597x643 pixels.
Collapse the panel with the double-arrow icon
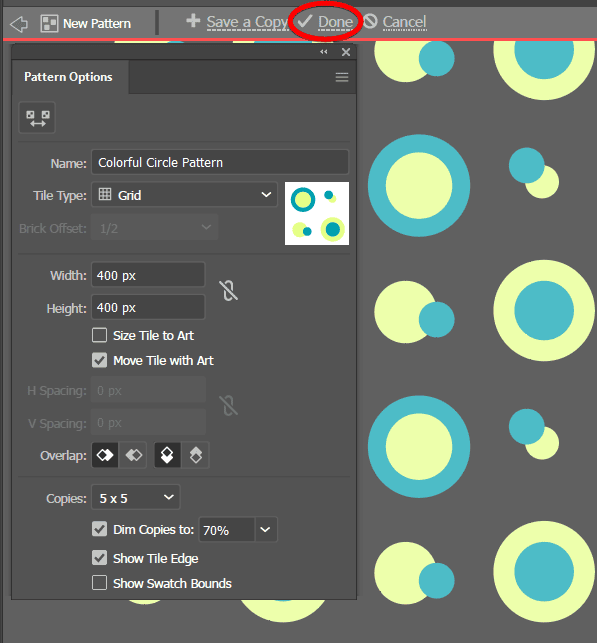(x=324, y=52)
